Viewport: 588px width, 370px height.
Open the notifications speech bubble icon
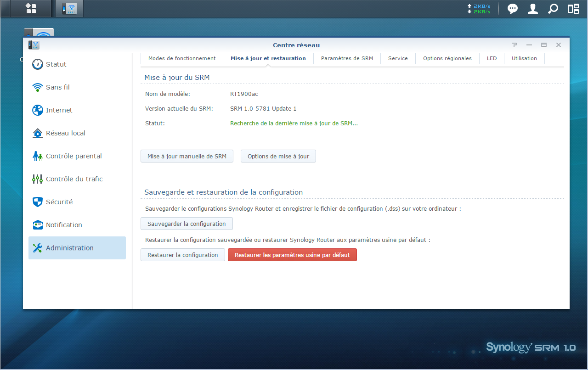pos(513,9)
